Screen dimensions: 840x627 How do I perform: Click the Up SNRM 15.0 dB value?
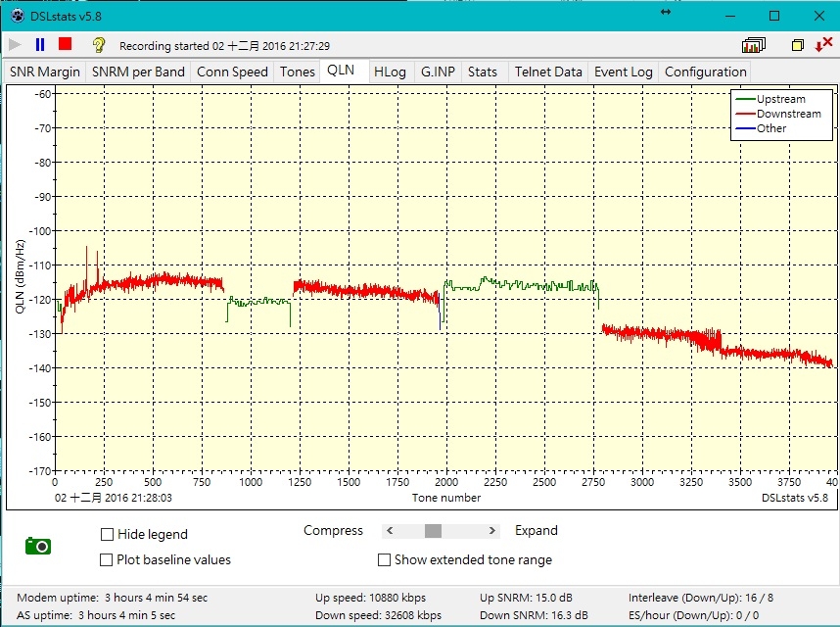tap(526, 598)
